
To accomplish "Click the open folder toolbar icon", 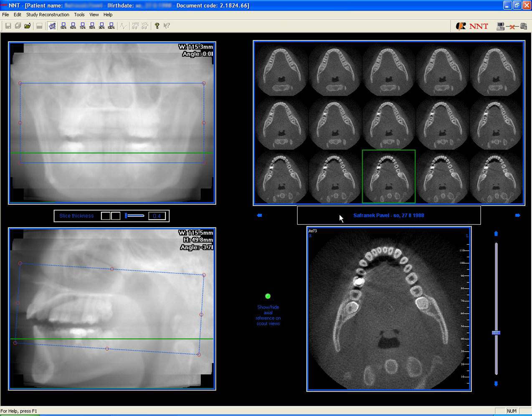I will (x=28, y=26).
